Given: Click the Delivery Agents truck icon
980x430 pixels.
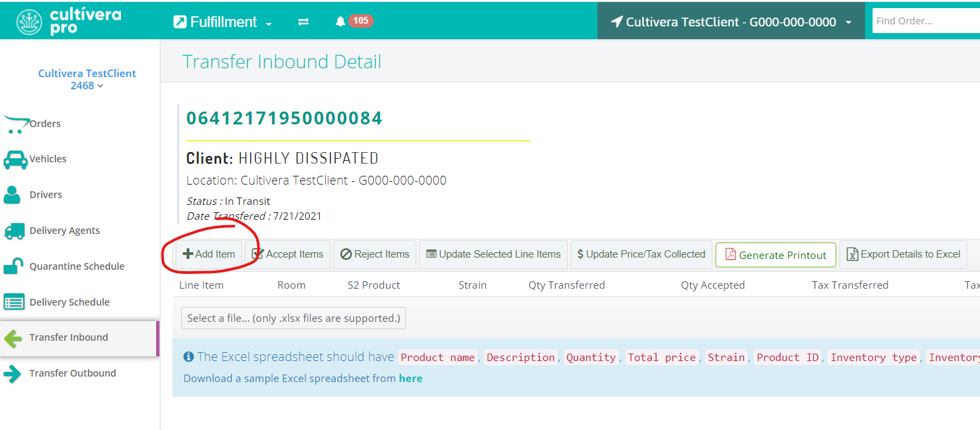Looking at the screenshot, I should tap(14, 231).
